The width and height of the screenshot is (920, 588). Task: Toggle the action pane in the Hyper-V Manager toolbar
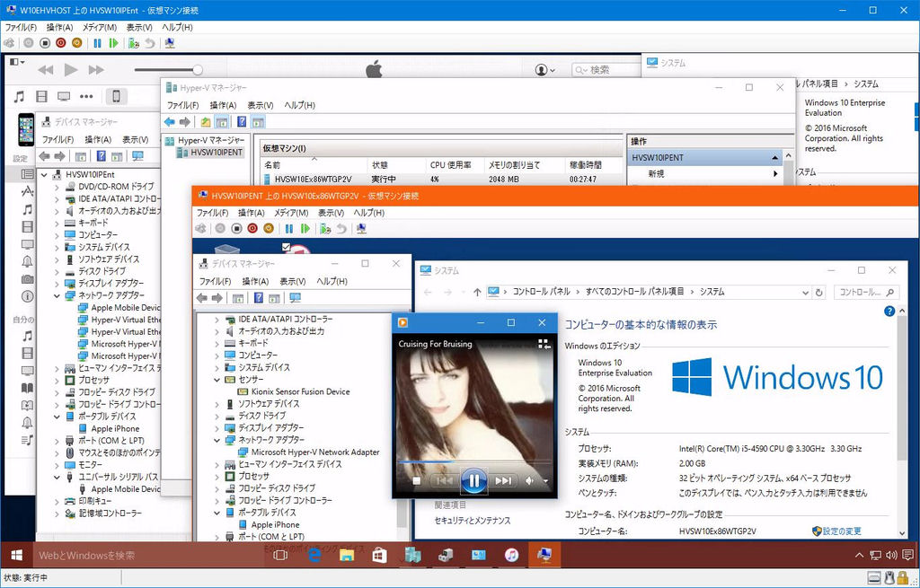pos(258,122)
